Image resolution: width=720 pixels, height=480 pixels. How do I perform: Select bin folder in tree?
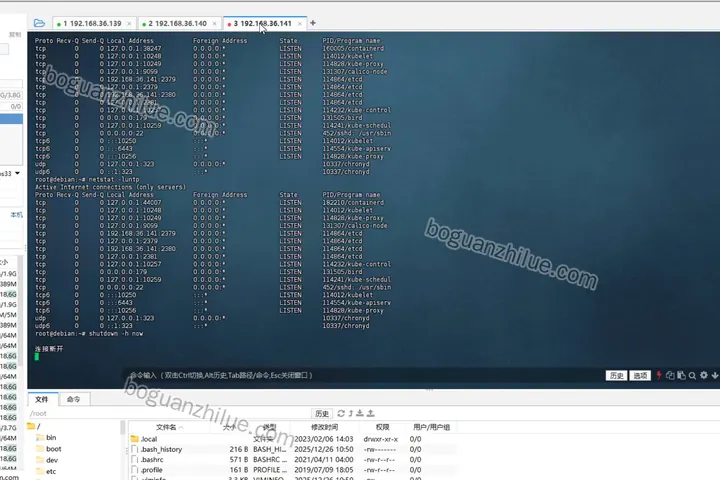click(46, 437)
